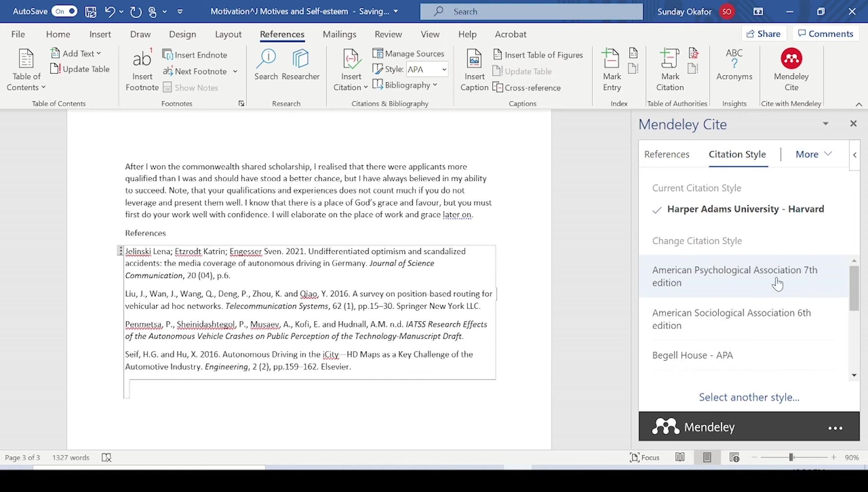Click Manage Sources

(x=409, y=53)
